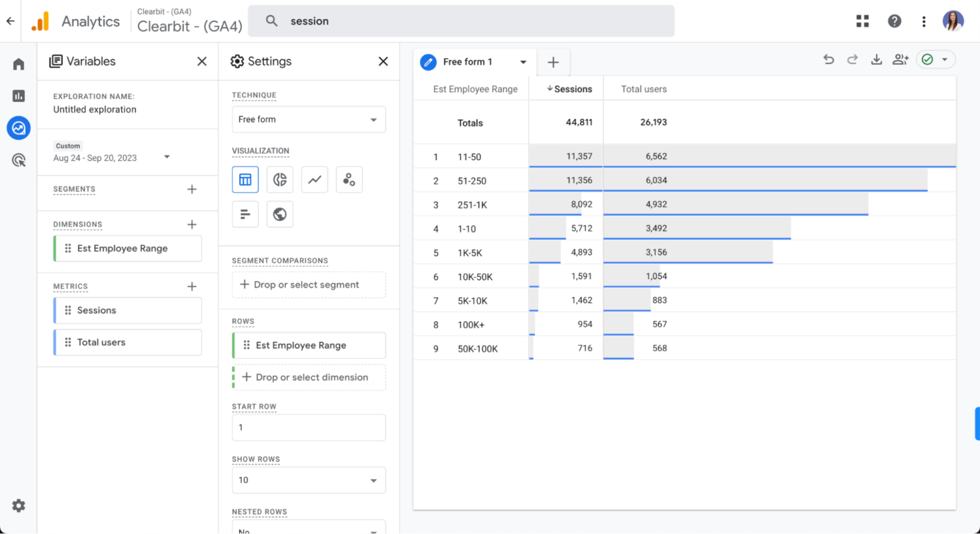Select the Geo map visualization
Image resolution: width=980 pixels, height=534 pixels.
point(280,214)
